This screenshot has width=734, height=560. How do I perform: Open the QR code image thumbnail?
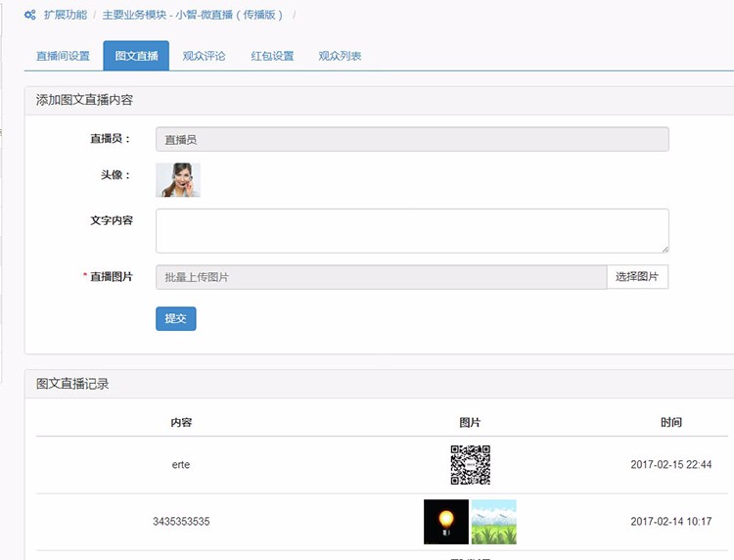point(470,465)
